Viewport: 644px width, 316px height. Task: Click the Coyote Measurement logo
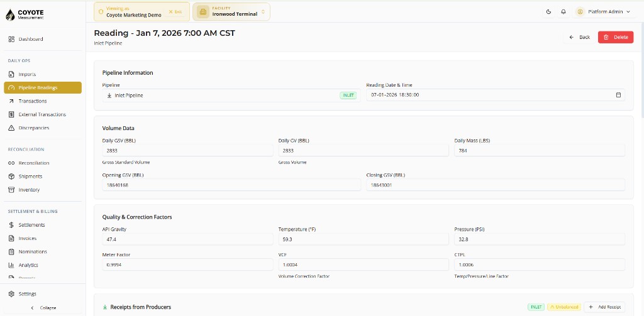point(25,15)
